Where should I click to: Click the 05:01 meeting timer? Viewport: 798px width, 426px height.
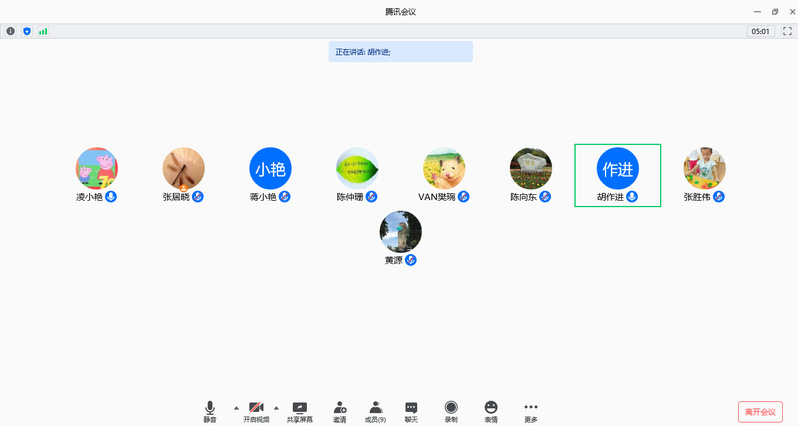click(760, 31)
